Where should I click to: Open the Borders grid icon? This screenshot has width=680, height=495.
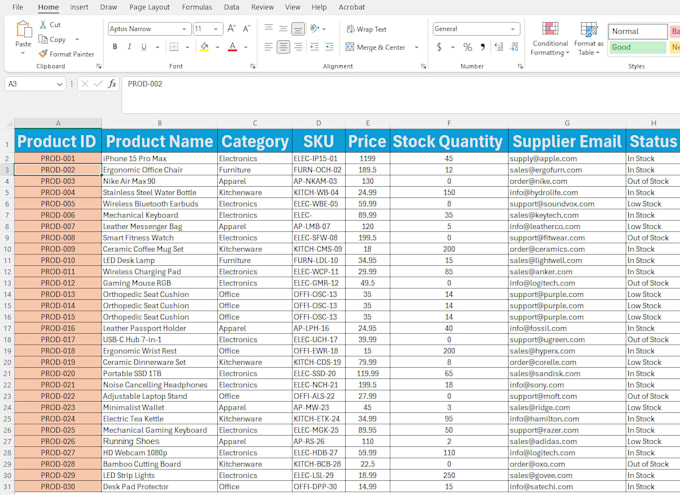pyautogui.click(x=174, y=47)
